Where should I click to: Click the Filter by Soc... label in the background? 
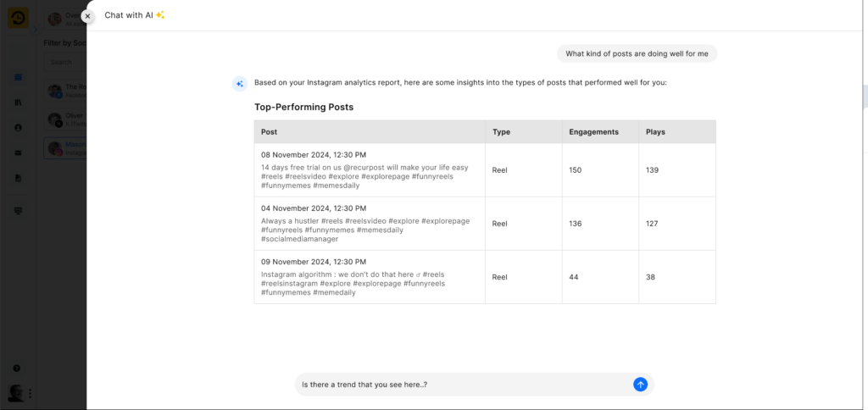click(65, 42)
